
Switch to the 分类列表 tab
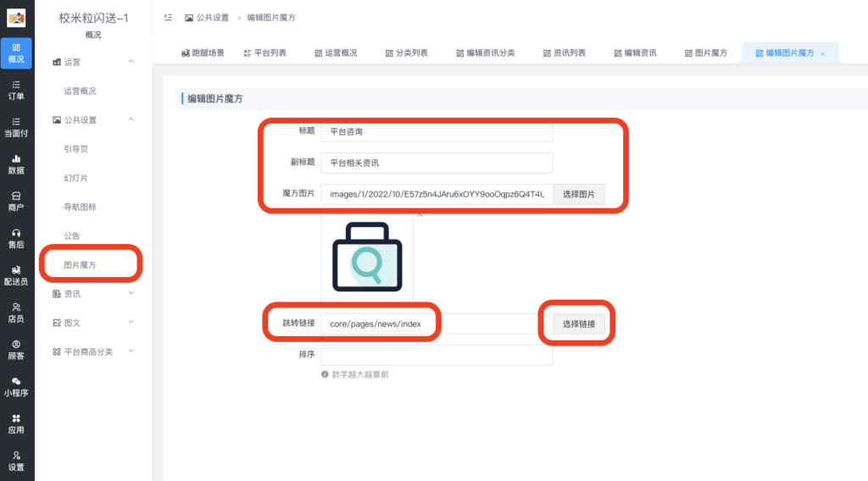click(406, 53)
